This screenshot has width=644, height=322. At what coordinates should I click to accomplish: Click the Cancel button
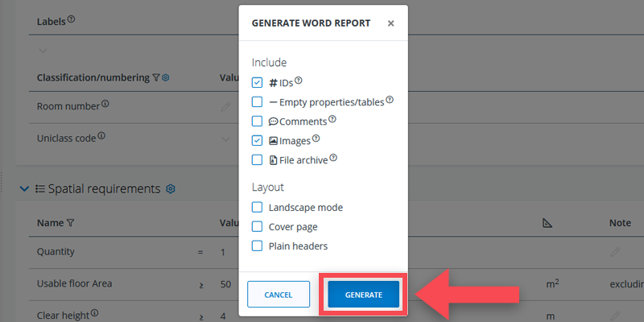click(279, 295)
